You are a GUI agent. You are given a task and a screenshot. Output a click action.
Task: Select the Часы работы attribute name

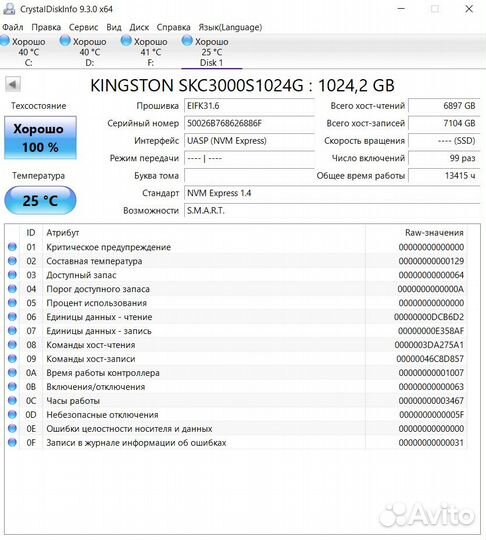point(73,401)
